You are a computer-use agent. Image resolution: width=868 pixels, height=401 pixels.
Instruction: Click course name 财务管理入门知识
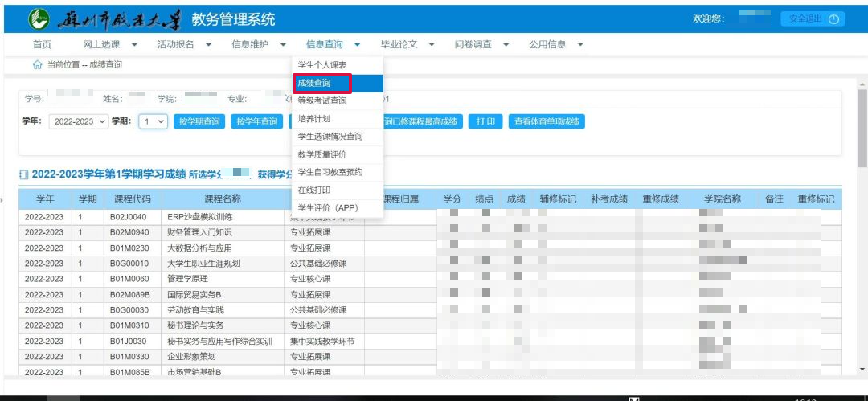(x=199, y=232)
